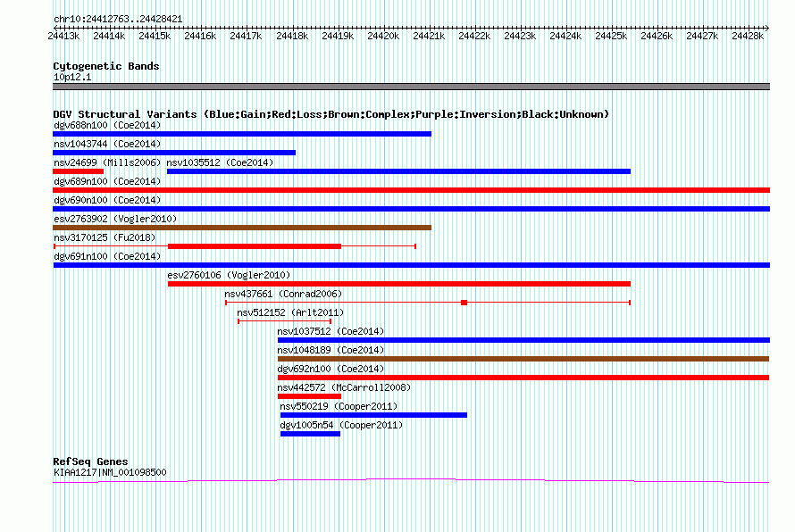
Task: Click the 24417k ruler tick label
Action: tap(246, 37)
